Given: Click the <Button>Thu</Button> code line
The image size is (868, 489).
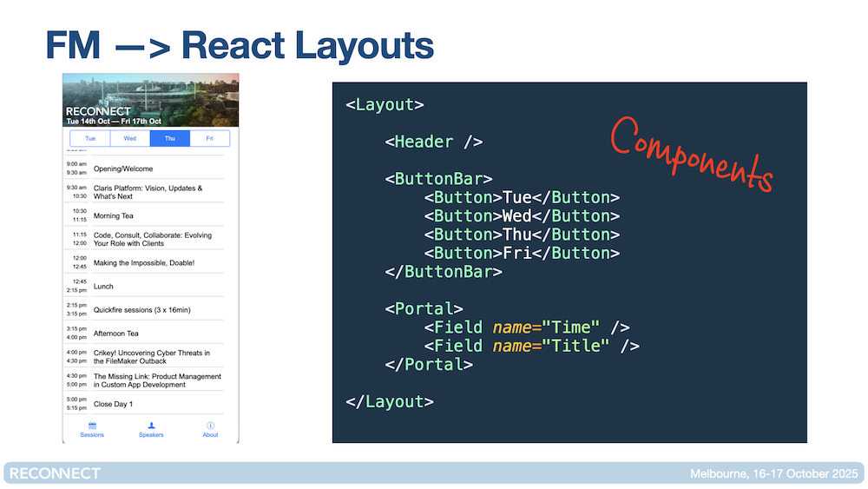Looking at the screenshot, I should (x=522, y=235).
